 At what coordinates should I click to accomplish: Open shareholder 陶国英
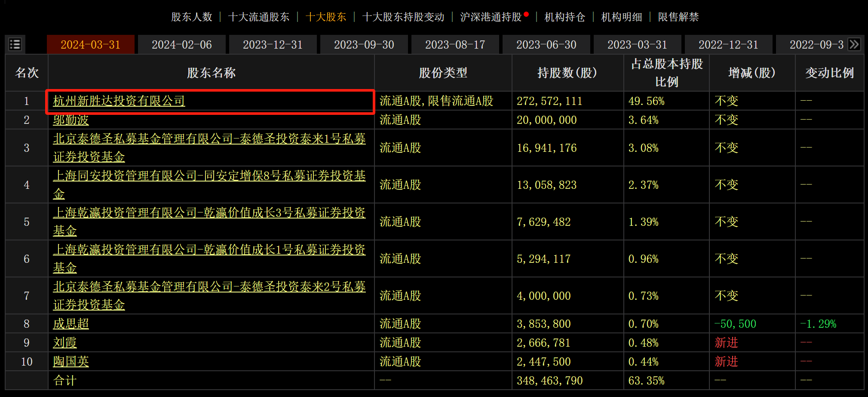point(71,362)
